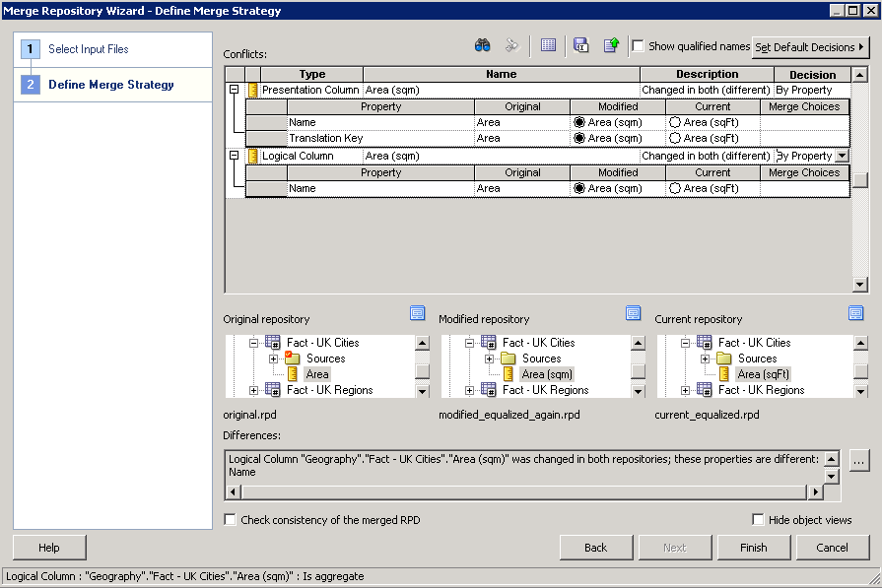Click the Find Again icon beside binoculars
882x588 pixels.
pyautogui.click(x=511, y=45)
